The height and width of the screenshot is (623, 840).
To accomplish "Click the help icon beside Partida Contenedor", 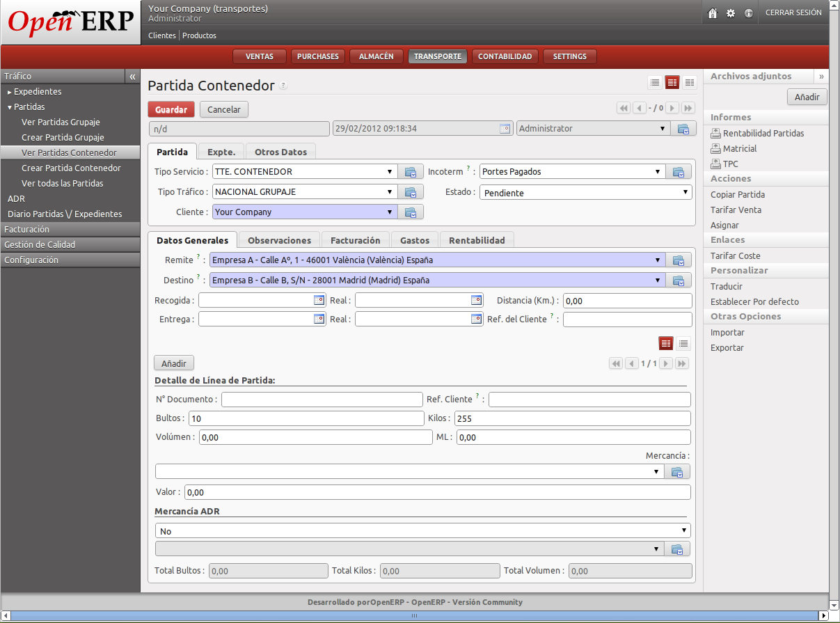I will click(283, 86).
